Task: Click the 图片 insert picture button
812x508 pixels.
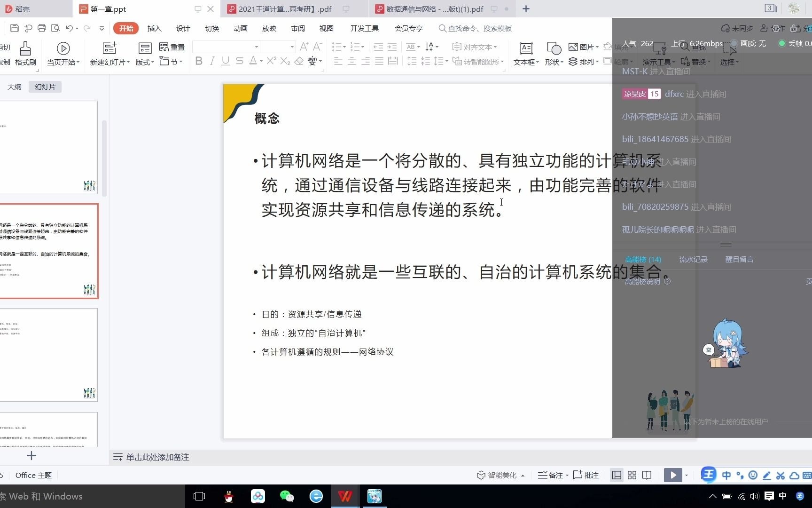Action: tap(583, 47)
